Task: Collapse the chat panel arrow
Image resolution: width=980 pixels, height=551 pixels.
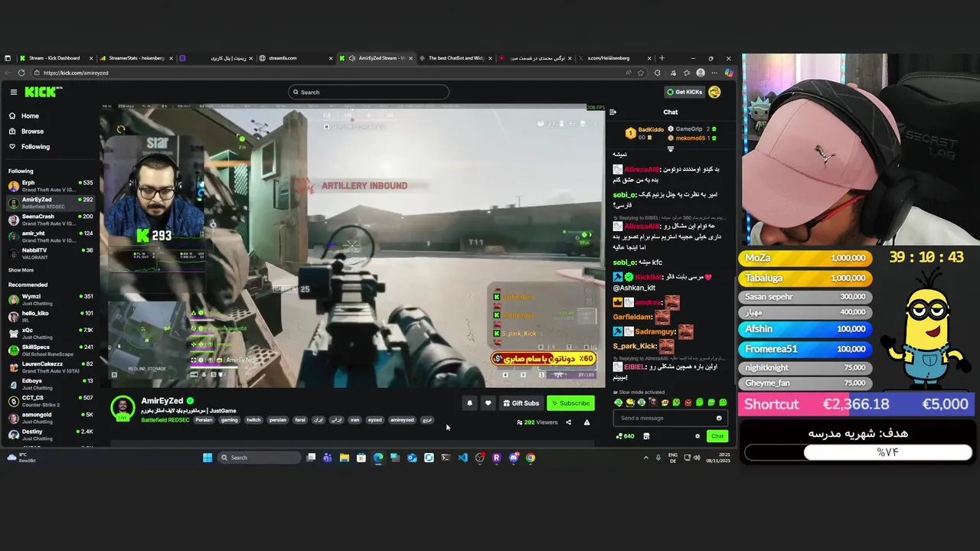Action: (612, 112)
